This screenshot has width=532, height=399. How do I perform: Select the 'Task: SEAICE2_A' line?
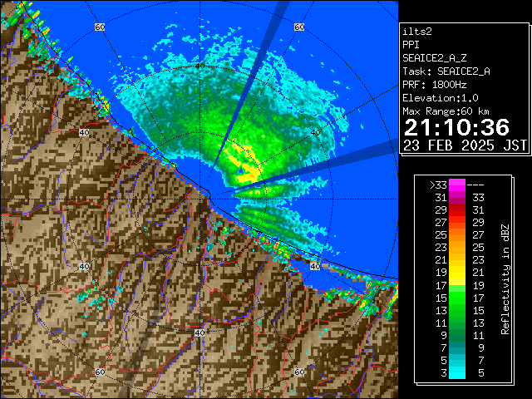click(446, 71)
